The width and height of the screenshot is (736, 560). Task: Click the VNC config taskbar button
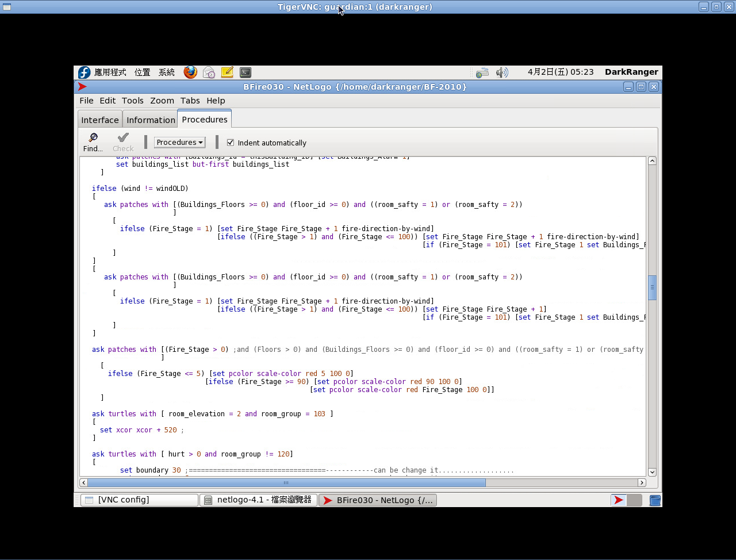pos(139,500)
